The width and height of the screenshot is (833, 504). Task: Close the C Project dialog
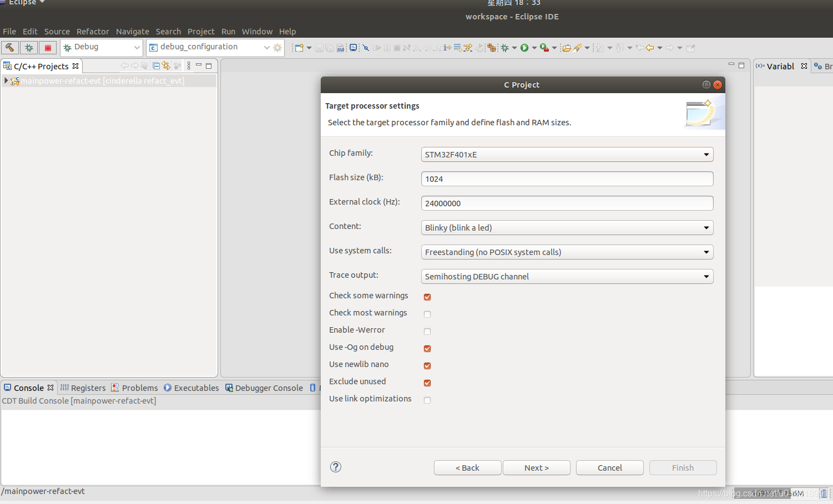(x=718, y=84)
